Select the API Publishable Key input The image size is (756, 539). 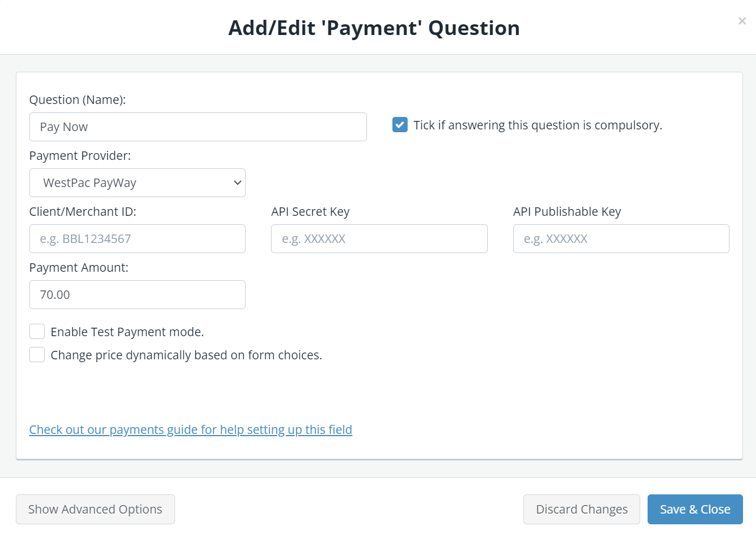tap(620, 238)
